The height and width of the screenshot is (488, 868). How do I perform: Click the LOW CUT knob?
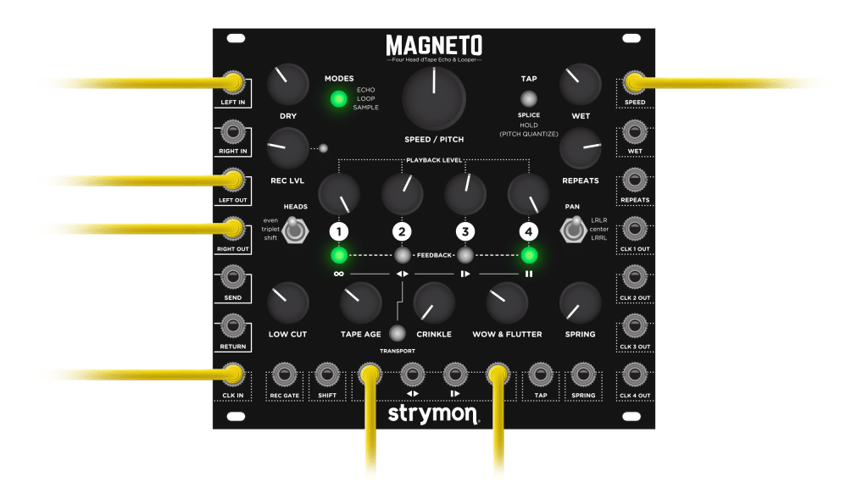click(x=288, y=303)
